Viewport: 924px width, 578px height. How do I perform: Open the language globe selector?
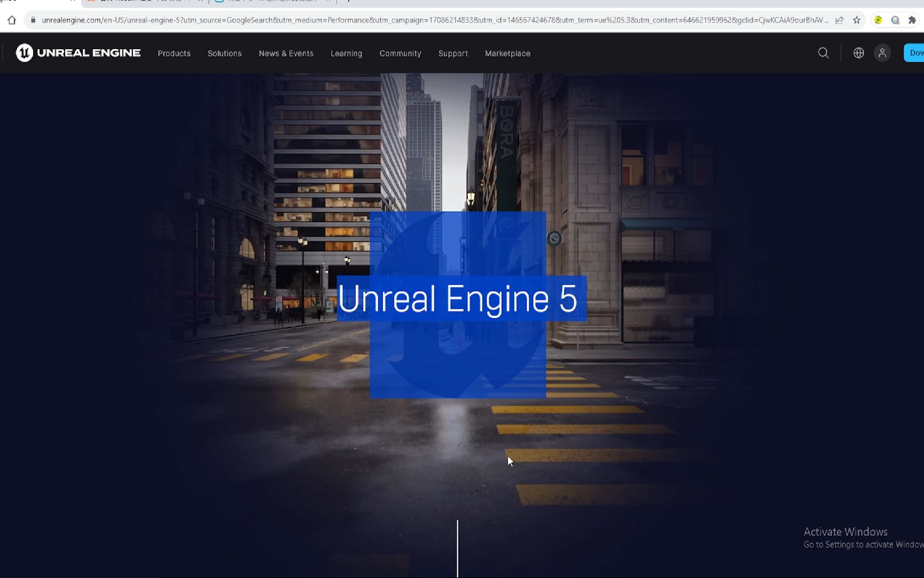(x=859, y=53)
